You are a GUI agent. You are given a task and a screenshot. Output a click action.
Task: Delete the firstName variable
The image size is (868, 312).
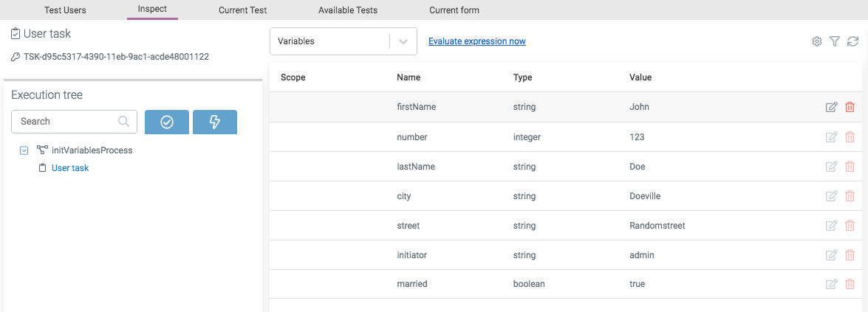[x=850, y=108]
